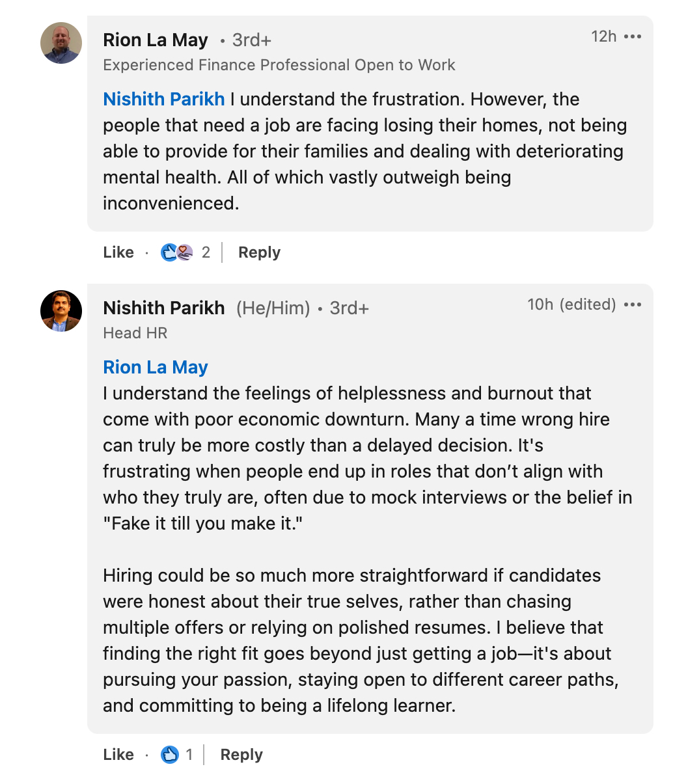Open Nishith Parikh's profile photo

(x=61, y=311)
